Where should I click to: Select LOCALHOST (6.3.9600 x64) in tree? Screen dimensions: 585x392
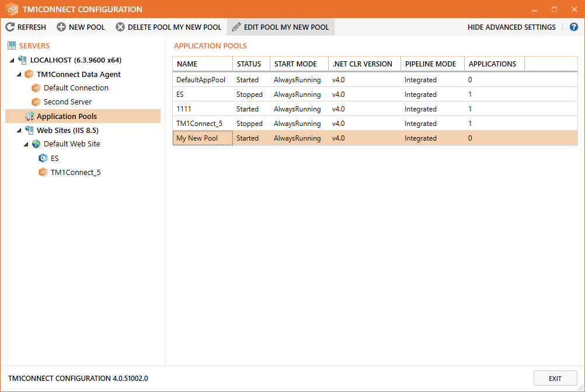tap(76, 60)
